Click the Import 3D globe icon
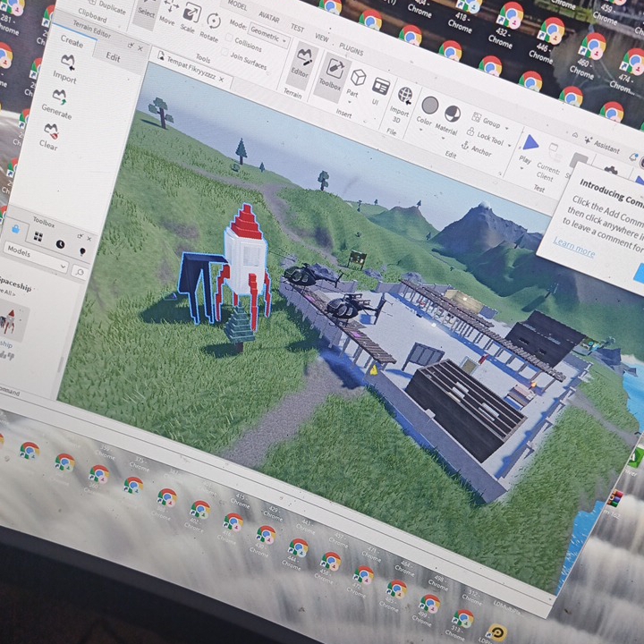 tap(404, 95)
